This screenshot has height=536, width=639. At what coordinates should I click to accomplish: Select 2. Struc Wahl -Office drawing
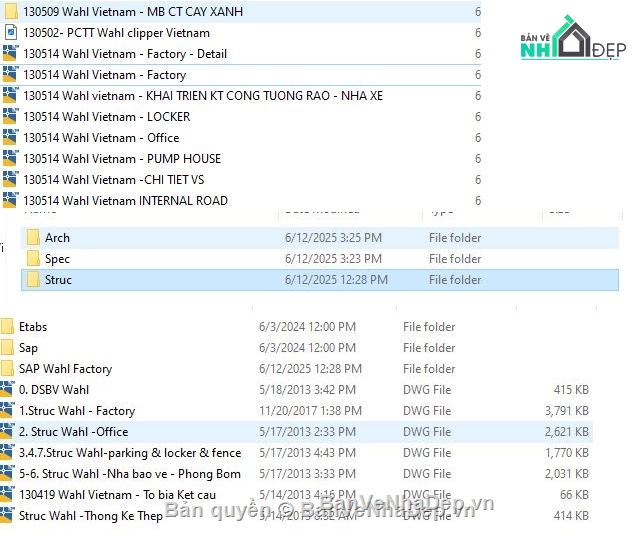(73, 432)
